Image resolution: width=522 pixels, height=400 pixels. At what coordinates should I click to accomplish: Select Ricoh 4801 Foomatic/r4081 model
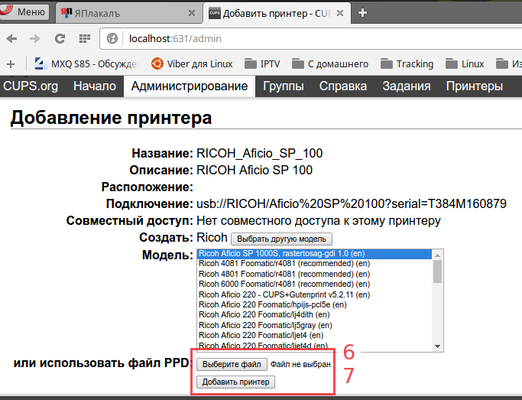coord(315,274)
